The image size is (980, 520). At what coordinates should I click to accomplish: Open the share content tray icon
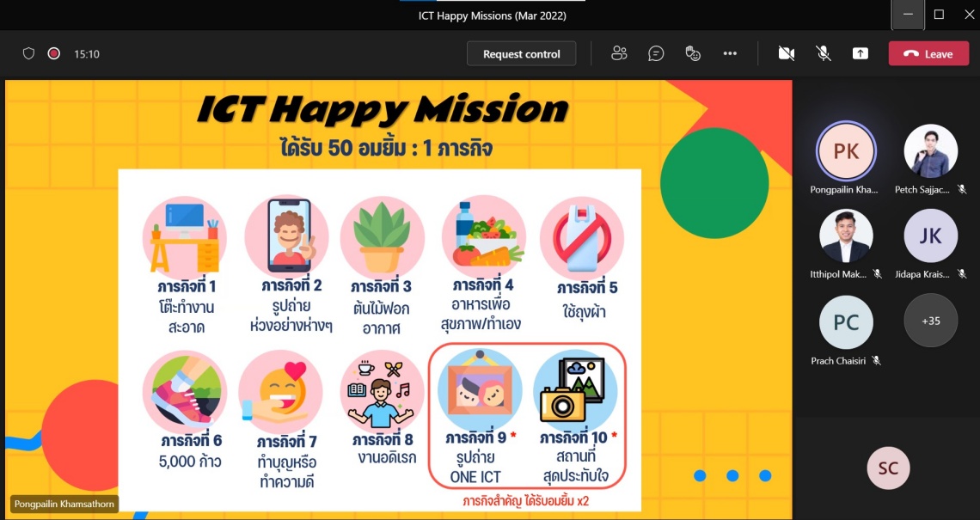860,53
